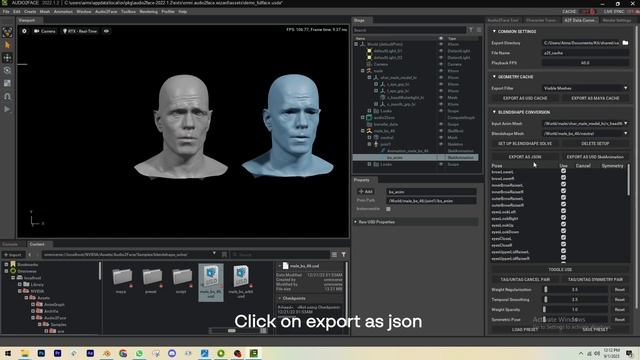Image resolution: width=640 pixels, height=360 pixels.
Task: Open After Effects from taskbar
Action: (90, 353)
